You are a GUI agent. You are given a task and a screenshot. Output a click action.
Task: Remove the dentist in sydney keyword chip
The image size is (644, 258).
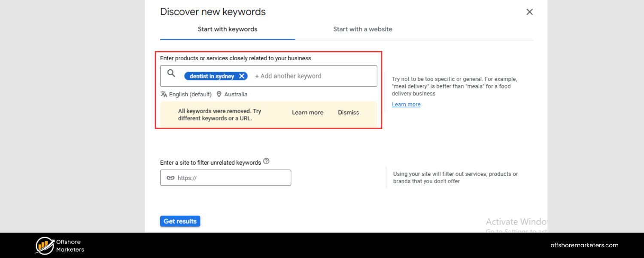(242, 76)
